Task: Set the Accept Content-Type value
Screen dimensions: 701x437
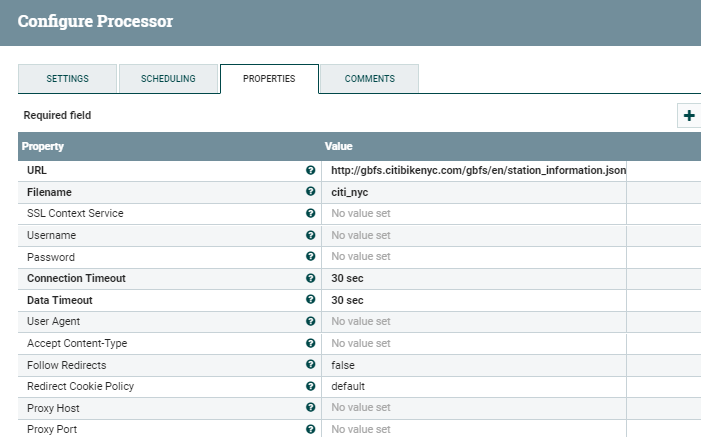Action: 474,344
